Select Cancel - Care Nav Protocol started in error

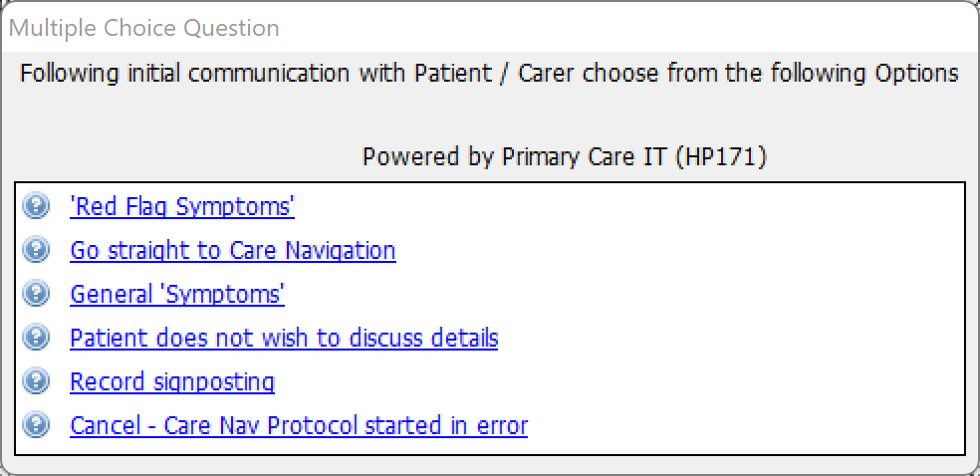[x=299, y=425]
